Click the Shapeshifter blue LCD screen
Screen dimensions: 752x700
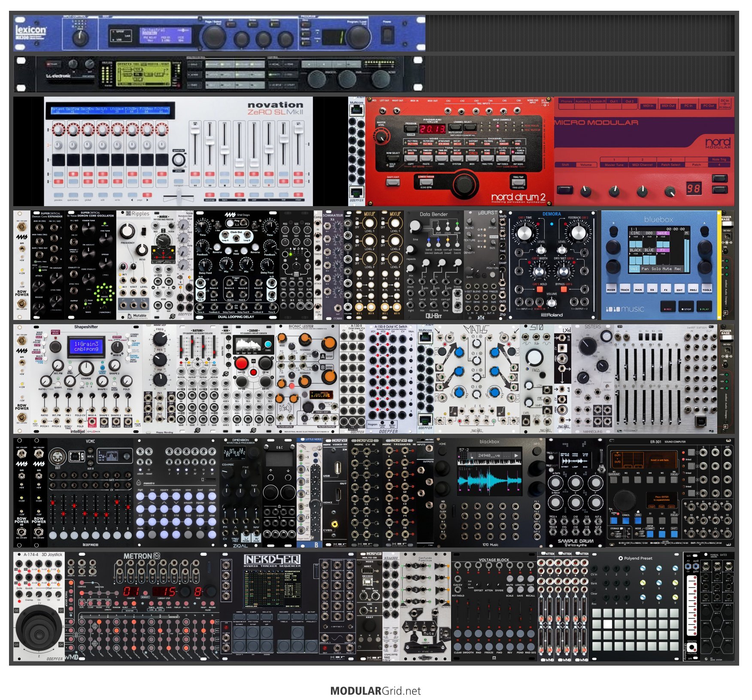(x=86, y=346)
